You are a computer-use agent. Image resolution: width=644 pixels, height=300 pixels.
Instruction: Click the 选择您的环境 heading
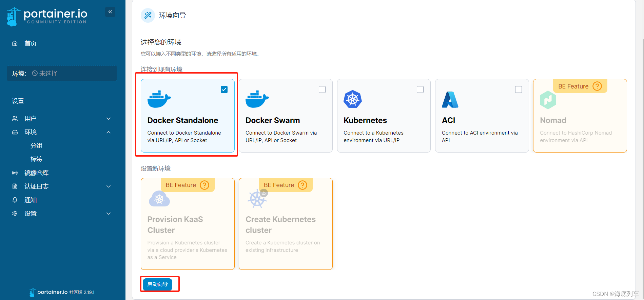pyautogui.click(x=161, y=42)
